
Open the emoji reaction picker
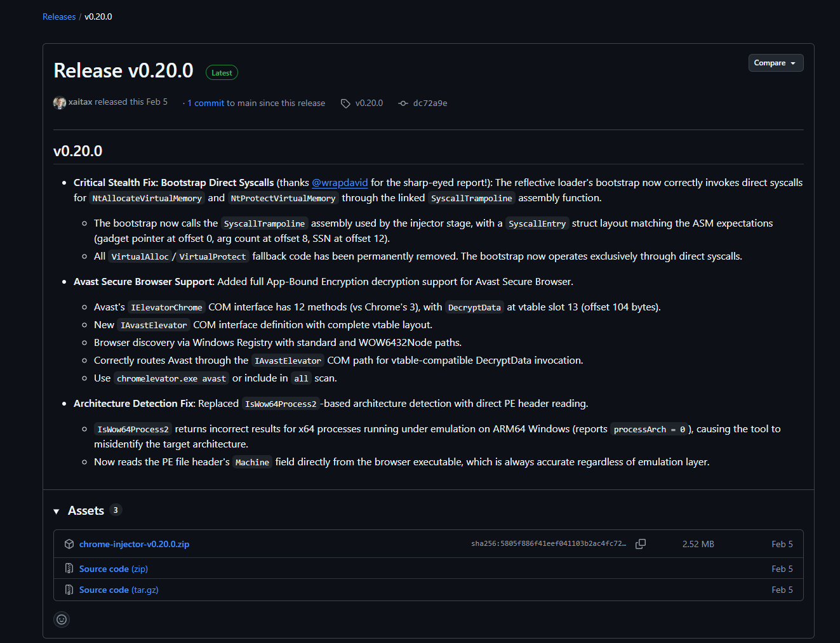62,620
